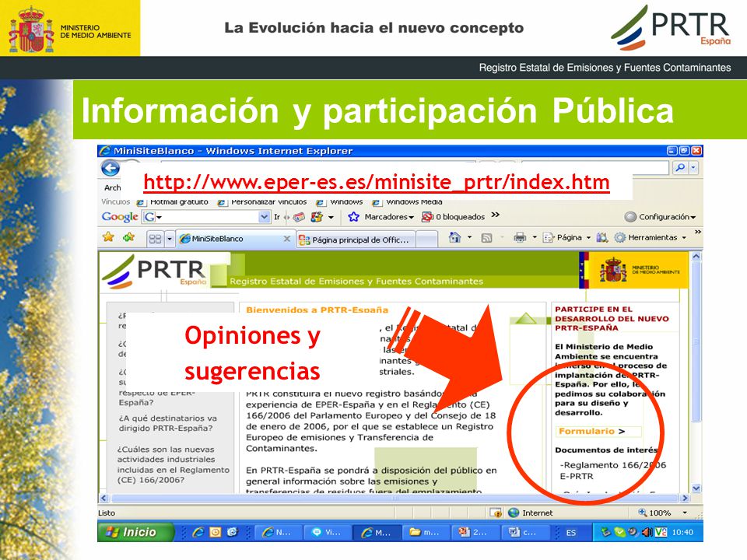Image resolution: width=747 pixels, height=560 pixels.
Task: Click the vertical scrollbar up arrow
Action: [x=696, y=257]
